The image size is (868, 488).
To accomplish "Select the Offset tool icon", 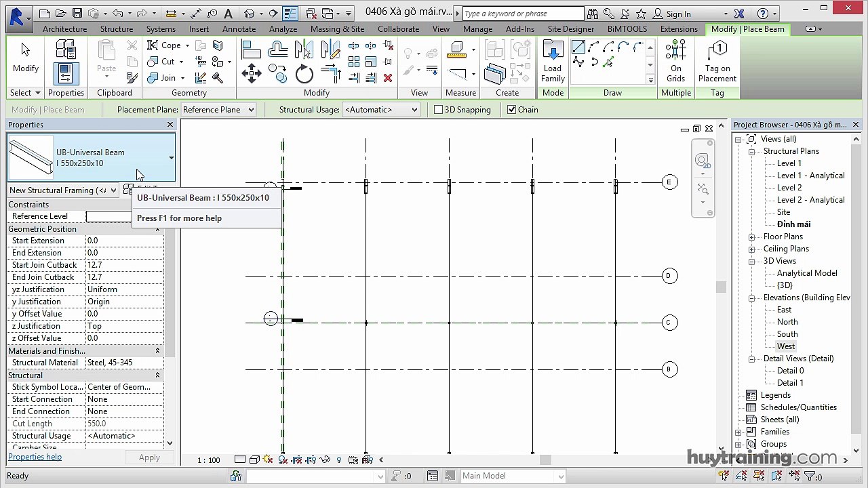I will coord(277,49).
